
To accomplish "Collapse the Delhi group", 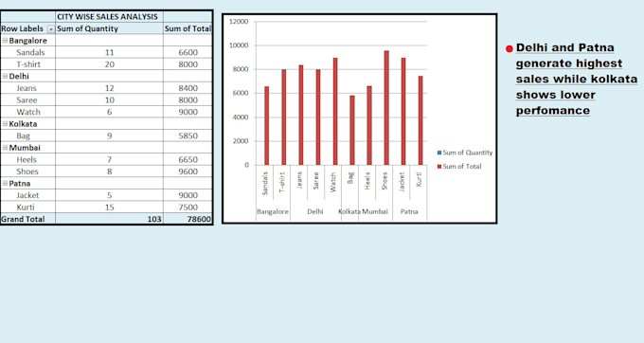I will (x=5, y=76).
